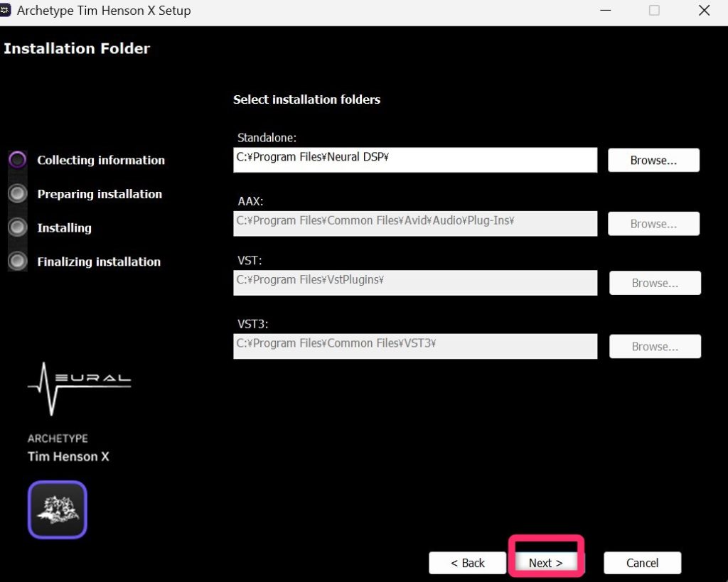Click the VST3 Common Files path field
Viewport: 728px width, 582px height.
(414, 345)
